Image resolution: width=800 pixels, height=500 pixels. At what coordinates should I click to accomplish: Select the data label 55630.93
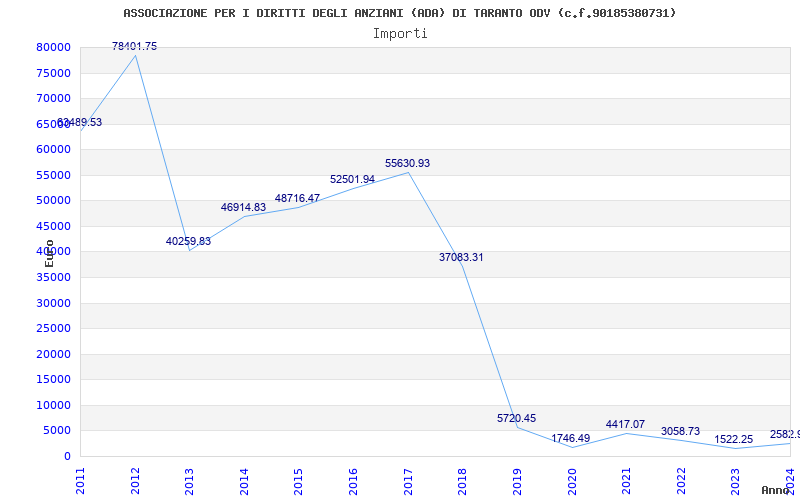pyautogui.click(x=408, y=163)
